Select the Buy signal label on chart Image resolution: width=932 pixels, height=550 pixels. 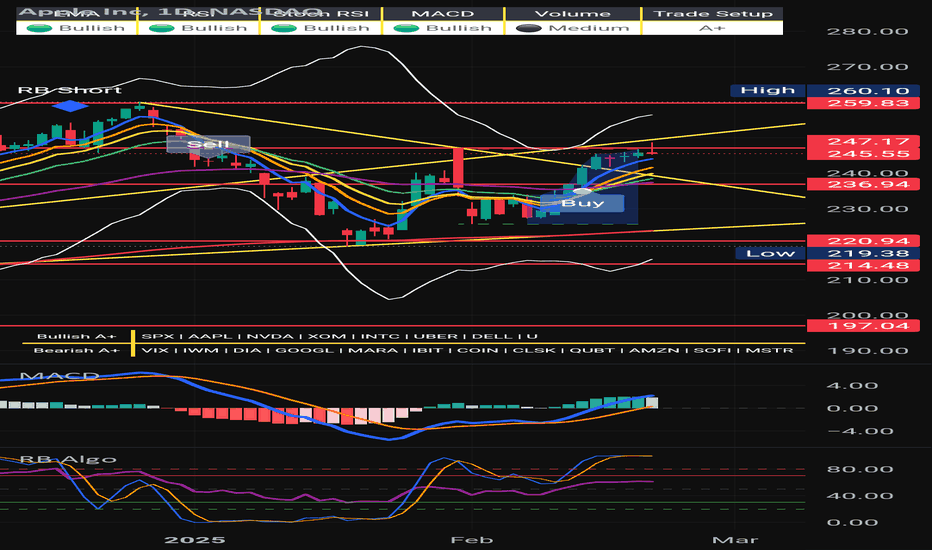pyautogui.click(x=582, y=203)
